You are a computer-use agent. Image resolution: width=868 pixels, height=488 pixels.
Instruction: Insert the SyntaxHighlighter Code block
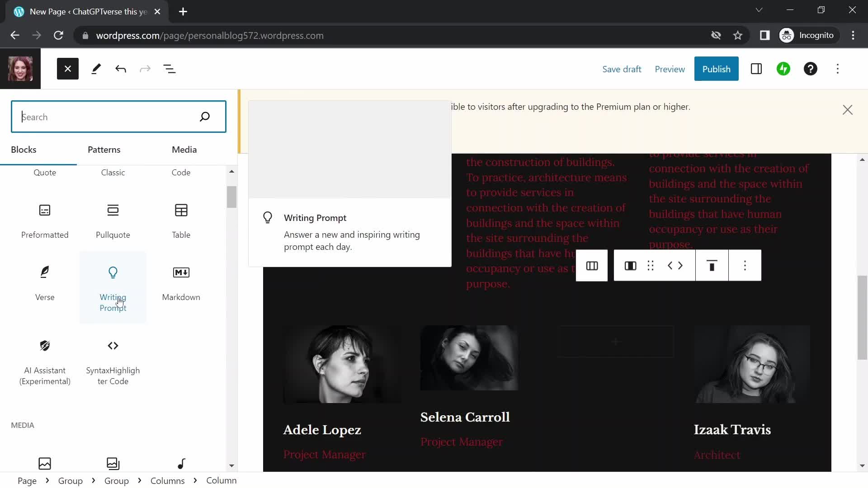(113, 361)
